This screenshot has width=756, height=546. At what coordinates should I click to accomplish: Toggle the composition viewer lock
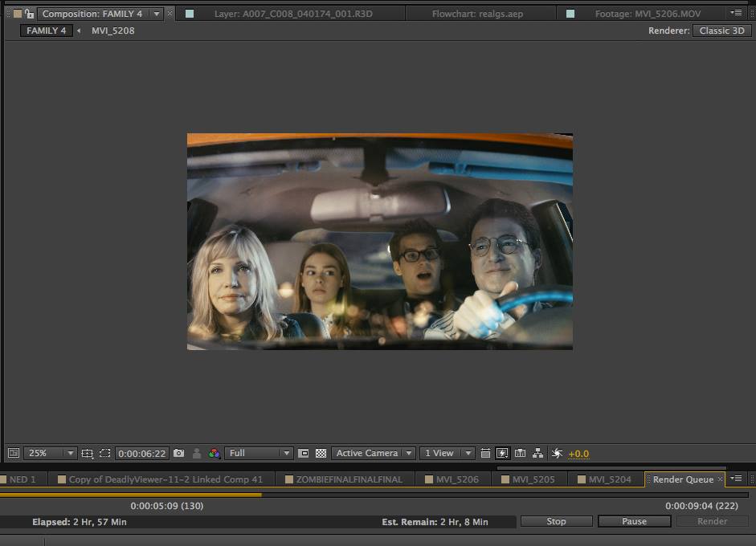29,14
